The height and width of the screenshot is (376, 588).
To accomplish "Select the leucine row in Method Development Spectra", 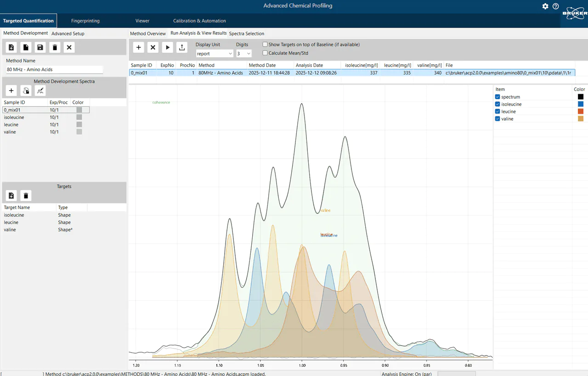I will pyautogui.click(x=46, y=124).
